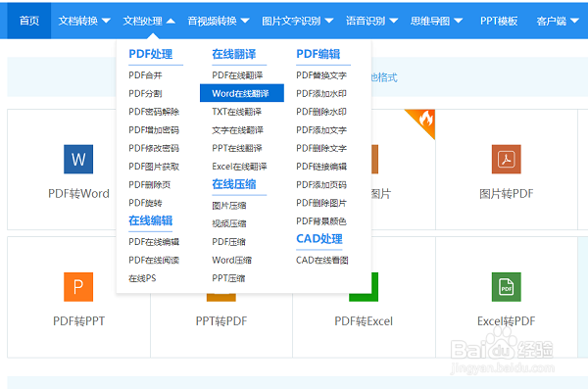This screenshot has height=389, width=588.
Task: Expand the 音视频转换 dropdown menu
Action: (x=219, y=21)
